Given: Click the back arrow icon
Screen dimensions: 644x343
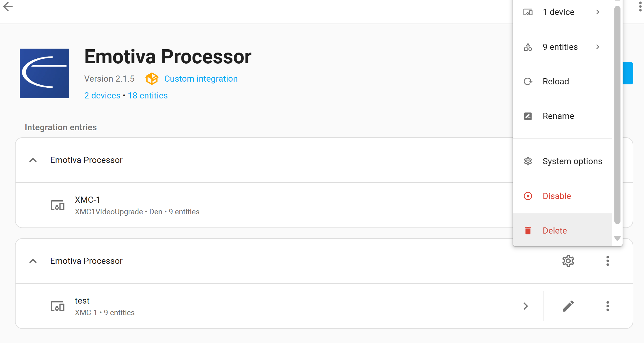Looking at the screenshot, I should point(8,6).
